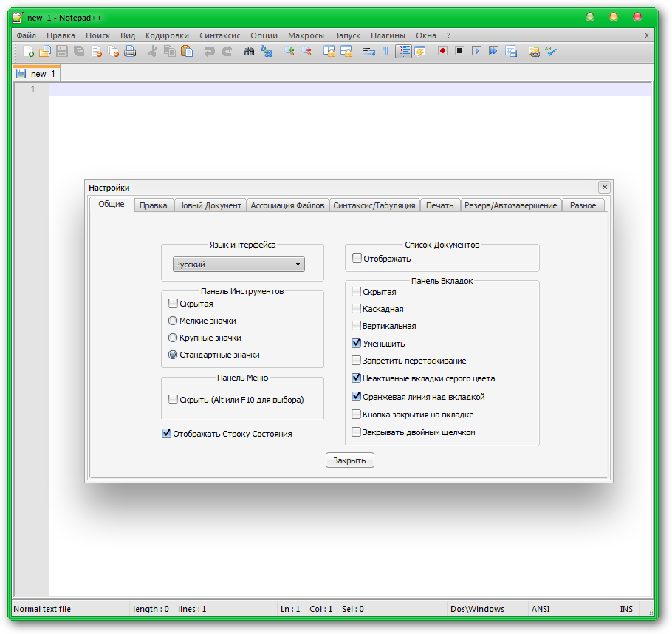Select the Крупные значки radio button

tap(173, 338)
